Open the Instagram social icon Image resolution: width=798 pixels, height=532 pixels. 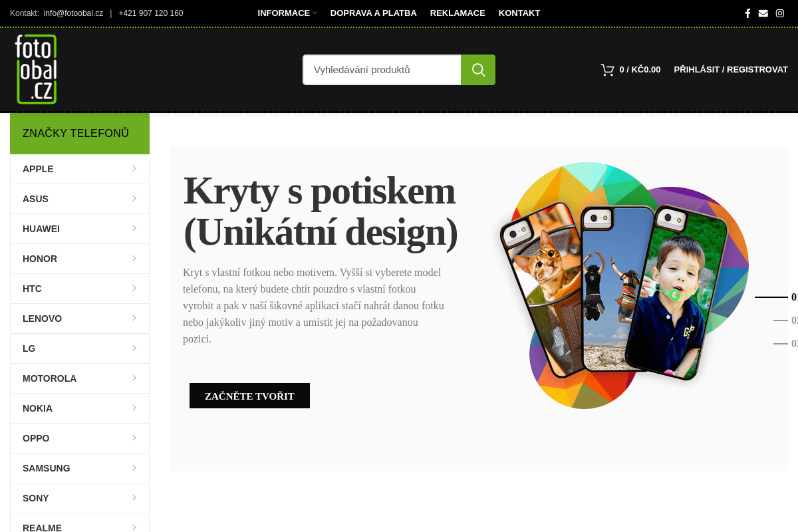click(x=780, y=13)
